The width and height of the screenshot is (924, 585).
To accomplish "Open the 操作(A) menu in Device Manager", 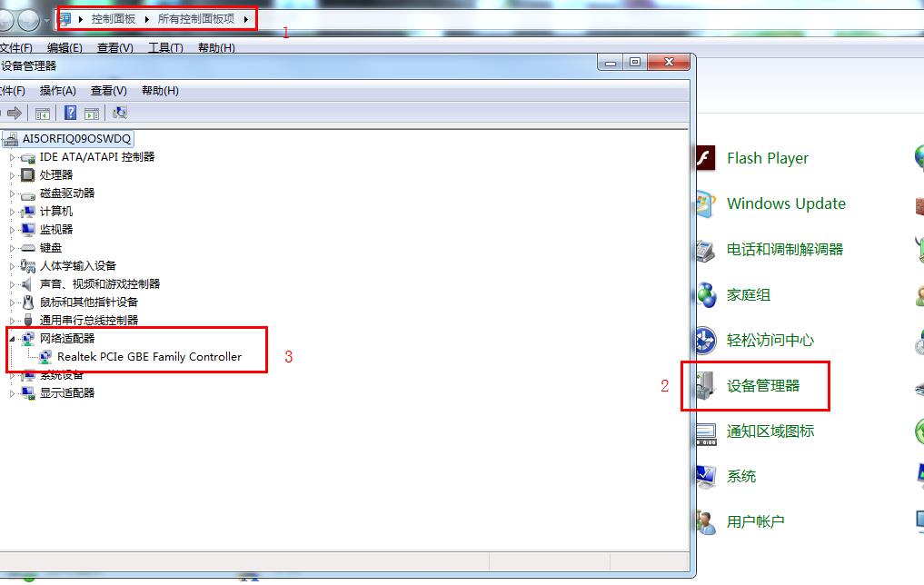I will 58,91.
